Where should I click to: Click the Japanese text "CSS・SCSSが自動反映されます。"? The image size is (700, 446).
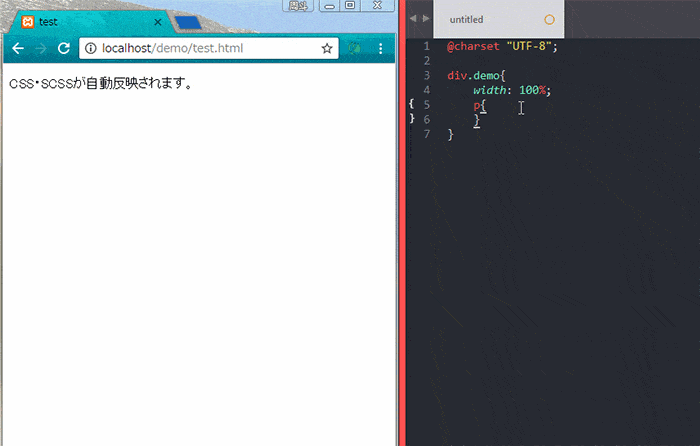coord(101,83)
